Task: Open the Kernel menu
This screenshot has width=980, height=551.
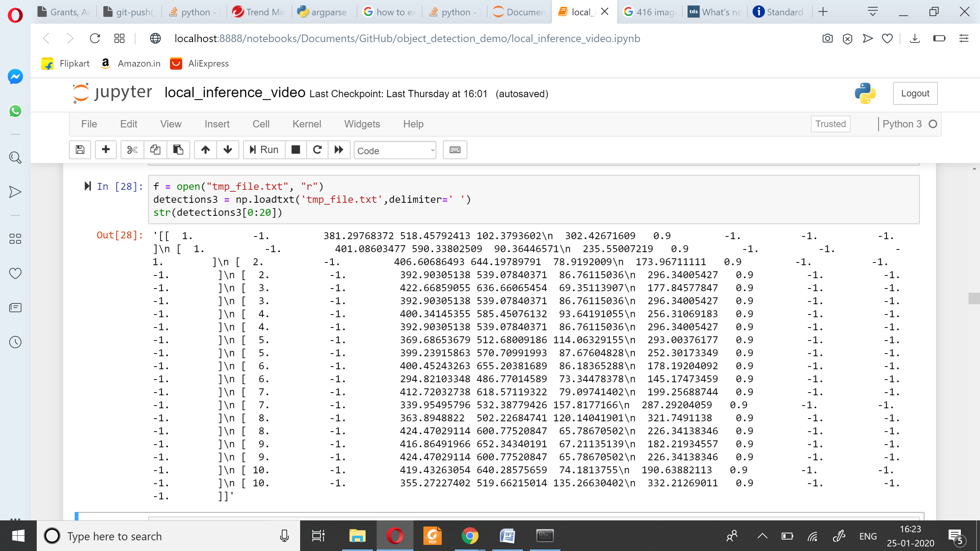Action: coord(307,124)
